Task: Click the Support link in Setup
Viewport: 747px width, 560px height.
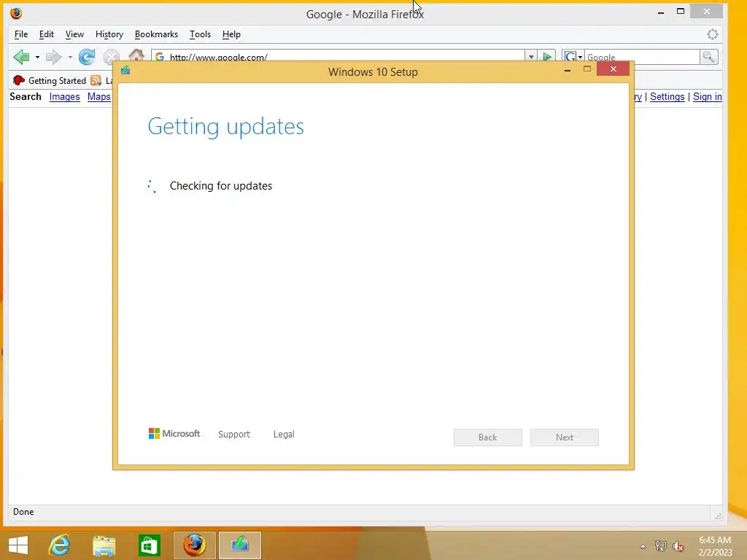Action: tap(234, 435)
